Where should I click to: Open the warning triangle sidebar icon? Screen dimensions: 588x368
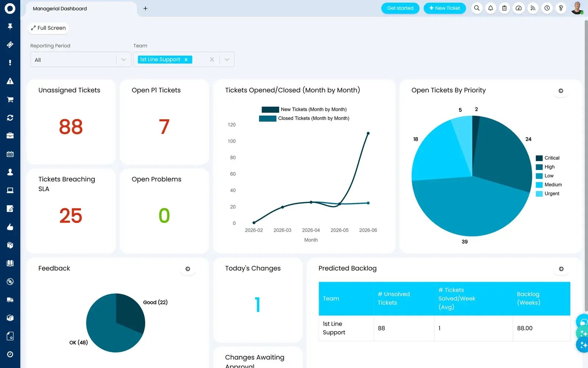10,81
